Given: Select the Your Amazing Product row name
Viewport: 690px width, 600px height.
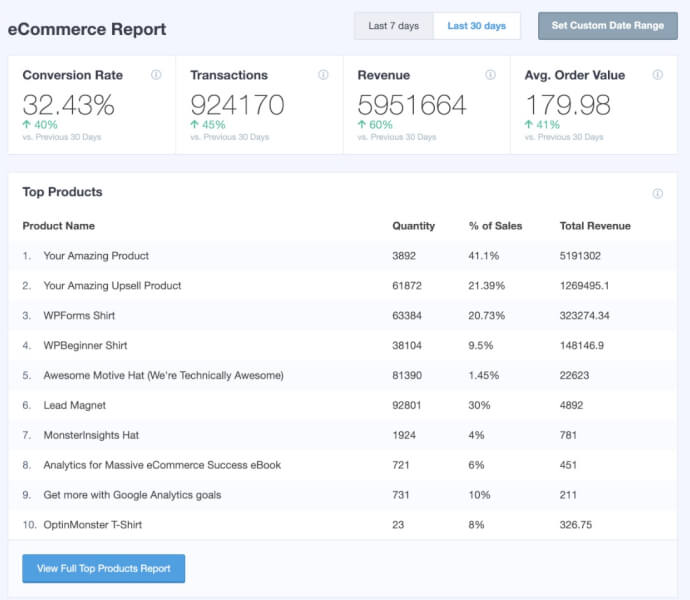Looking at the screenshot, I should 96,256.
